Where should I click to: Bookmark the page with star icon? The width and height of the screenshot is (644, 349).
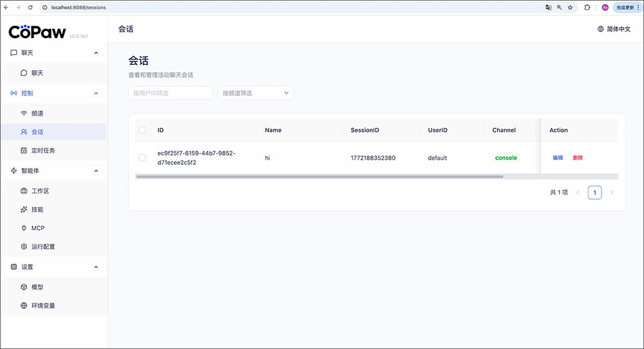click(x=570, y=7)
